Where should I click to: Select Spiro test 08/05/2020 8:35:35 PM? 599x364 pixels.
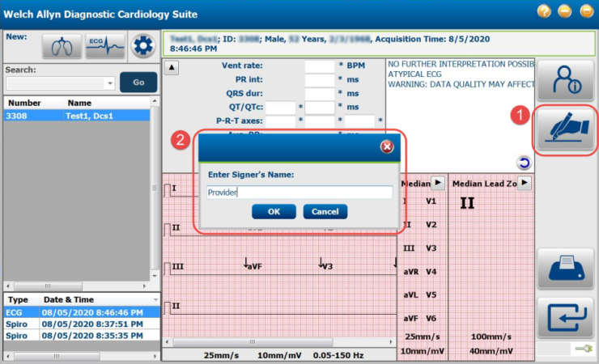tap(82, 336)
